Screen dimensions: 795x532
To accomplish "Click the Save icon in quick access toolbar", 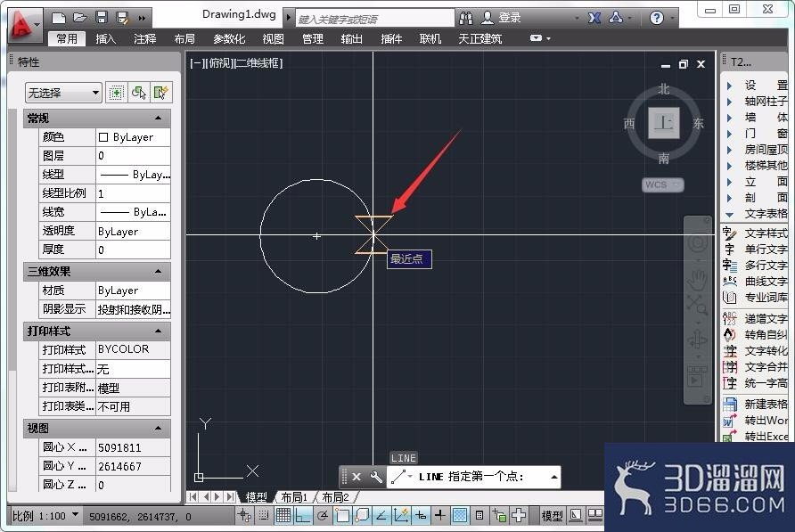I will click(x=102, y=18).
